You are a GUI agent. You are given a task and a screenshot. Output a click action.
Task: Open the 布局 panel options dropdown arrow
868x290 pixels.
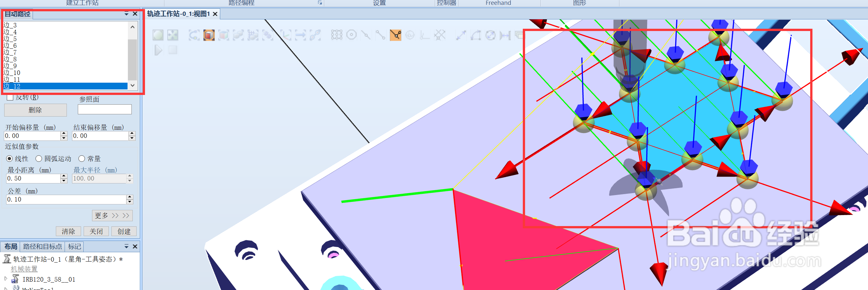(x=126, y=246)
